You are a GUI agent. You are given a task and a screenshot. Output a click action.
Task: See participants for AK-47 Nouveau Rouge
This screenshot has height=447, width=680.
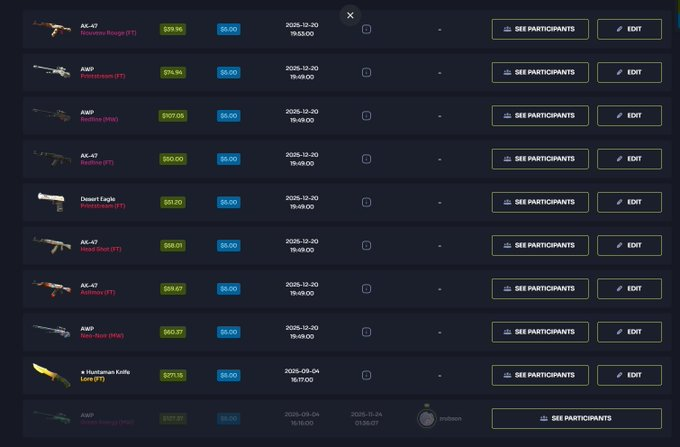540,29
